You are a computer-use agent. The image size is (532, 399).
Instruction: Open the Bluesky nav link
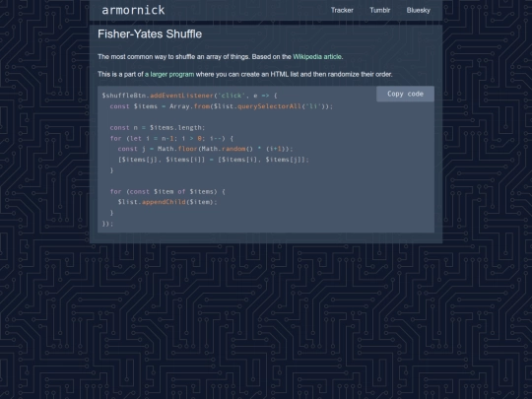pyautogui.click(x=419, y=10)
